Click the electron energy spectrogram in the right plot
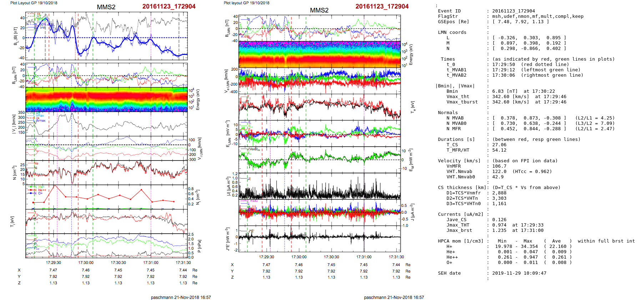Viewport: 644px width, 300px height. [x=320, y=55]
